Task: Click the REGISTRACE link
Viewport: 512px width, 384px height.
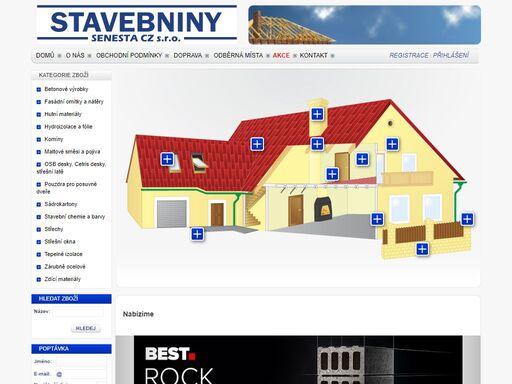Action: pos(409,55)
